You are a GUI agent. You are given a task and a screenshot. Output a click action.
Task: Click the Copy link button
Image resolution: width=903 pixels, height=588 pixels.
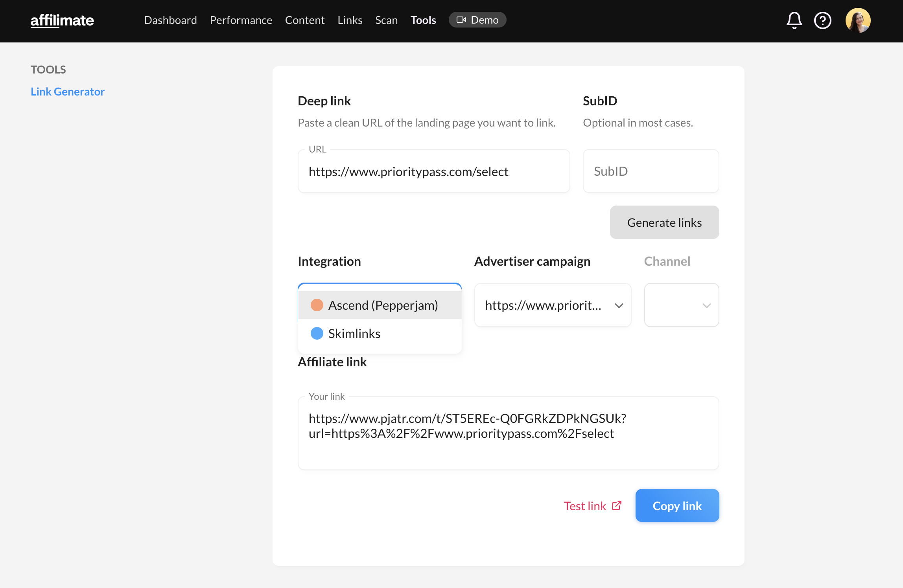click(677, 505)
